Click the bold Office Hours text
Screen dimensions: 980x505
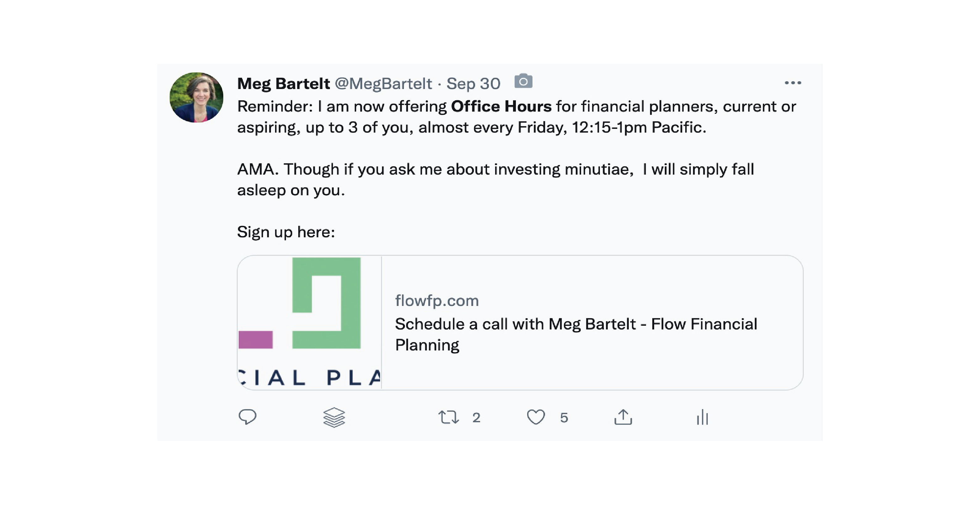tap(501, 107)
